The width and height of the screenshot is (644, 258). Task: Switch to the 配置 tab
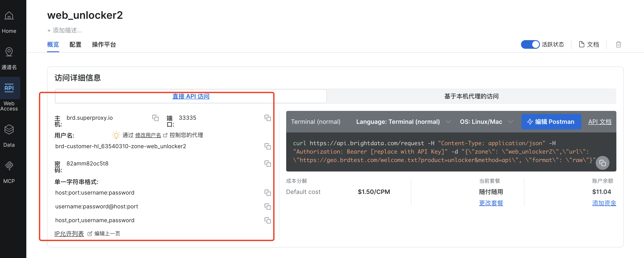tap(75, 44)
